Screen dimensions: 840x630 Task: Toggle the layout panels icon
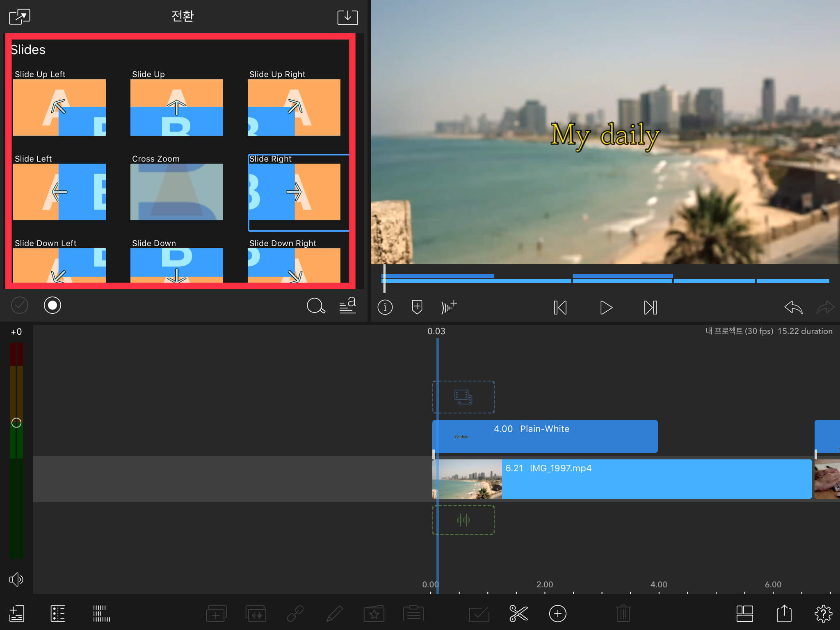pos(744,614)
